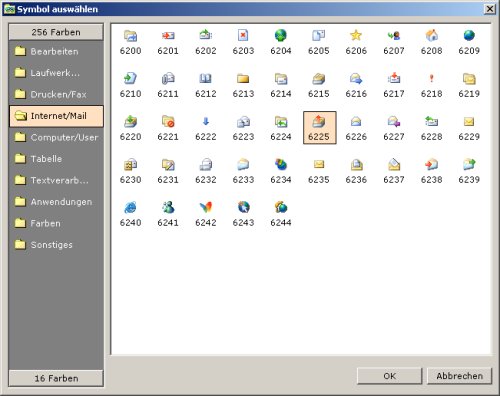This screenshot has height=396, width=500.
Task: Click the 256 Farben button
Action: click(x=56, y=32)
